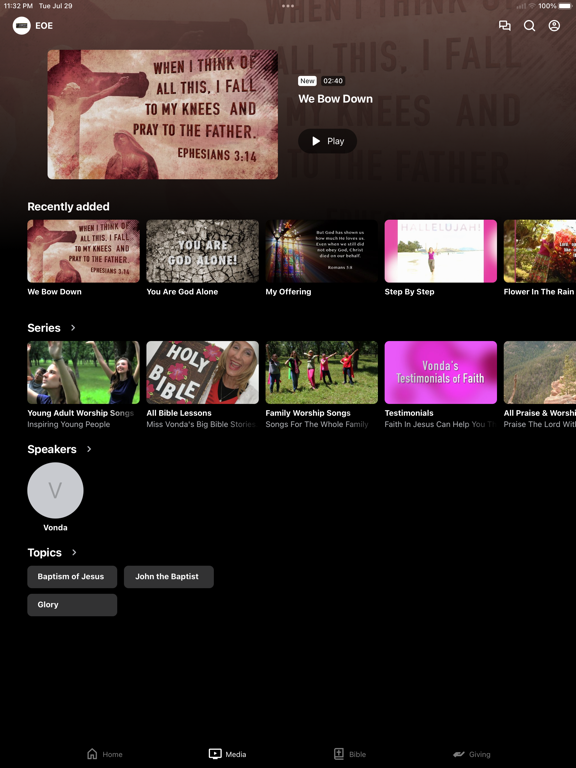The width and height of the screenshot is (576, 768).
Task: Expand the Topics section chevron
Action: (x=74, y=552)
